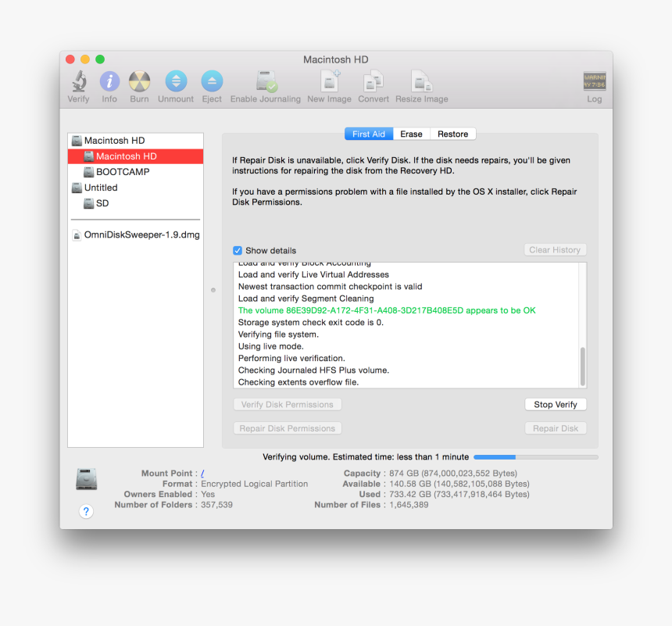This screenshot has height=626, width=672.
Task: Click the sidebar split divider handle dot
Action: [213, 290]
